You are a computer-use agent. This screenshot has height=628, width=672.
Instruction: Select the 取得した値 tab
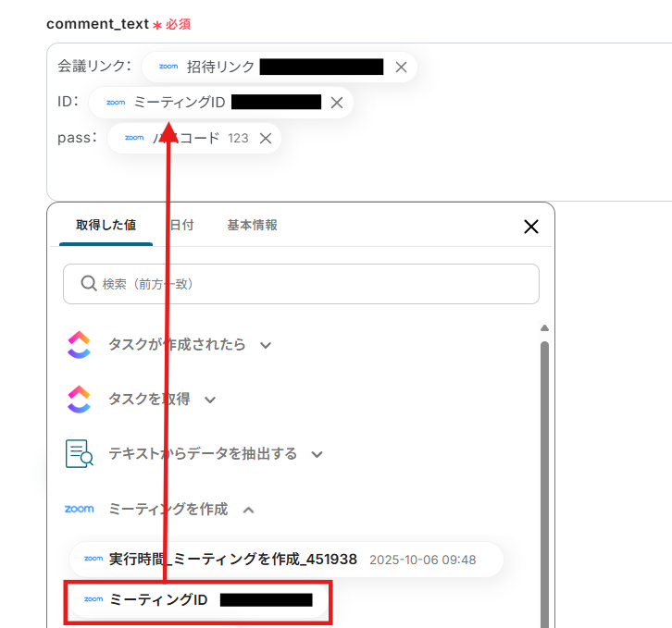point(106,225)
